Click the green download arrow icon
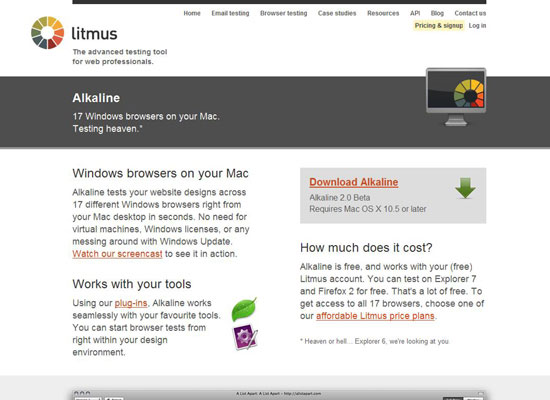This screenshot has width=550, height=400. click(465, 188)
